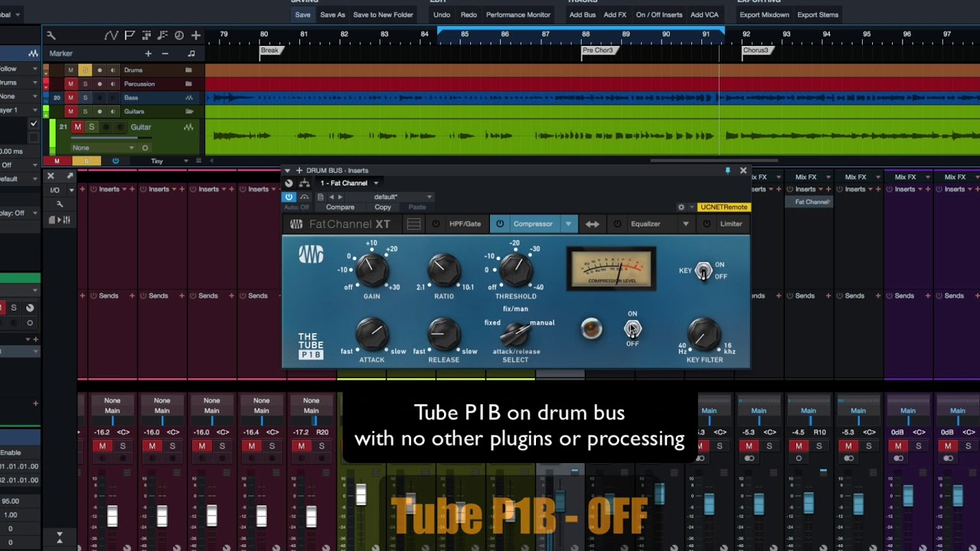Click the Chorus3 marker on timeline

click(756, 51)
